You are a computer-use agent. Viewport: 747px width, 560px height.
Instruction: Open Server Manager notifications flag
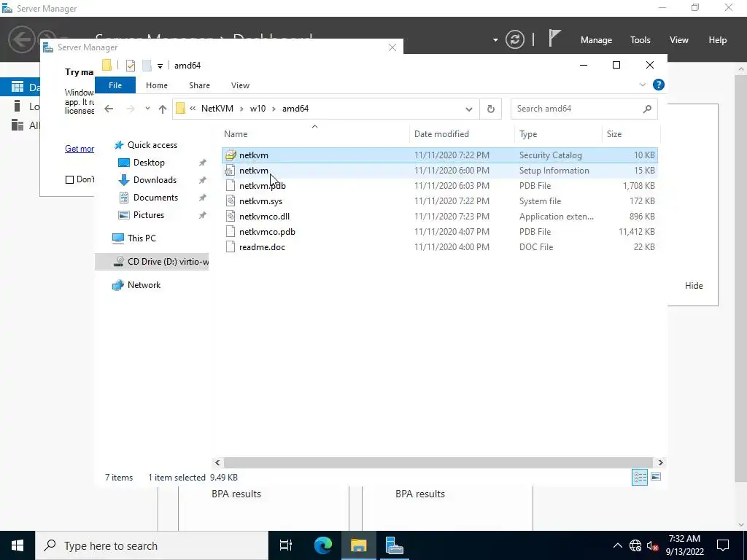point(554,38)
